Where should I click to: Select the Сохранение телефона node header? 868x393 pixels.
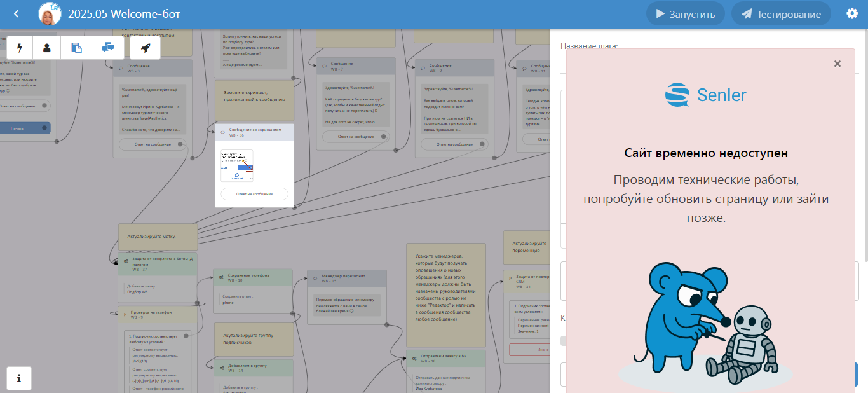(253, 277)
